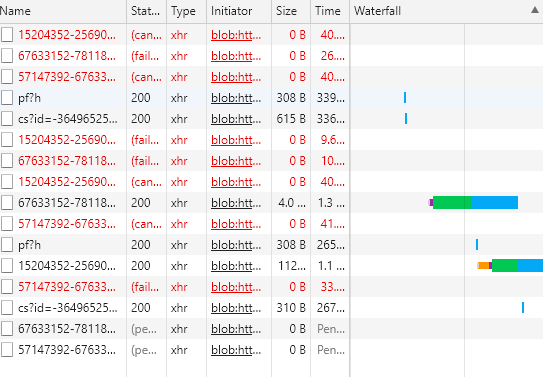Open initiator link of the failed 10 ms request

click(x=236, y=161)
